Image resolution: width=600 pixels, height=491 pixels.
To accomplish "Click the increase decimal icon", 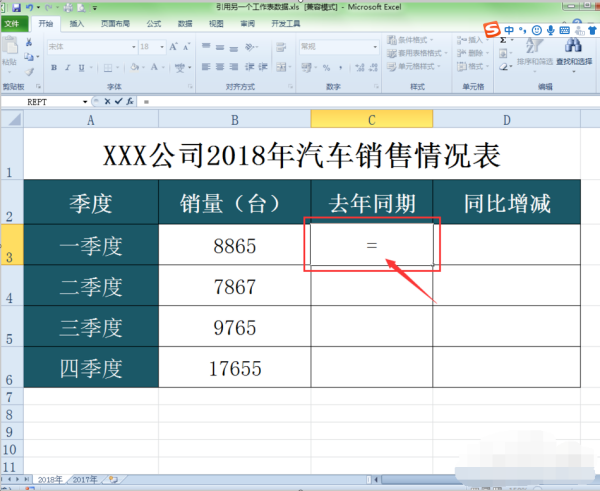I will coord(360,68).
